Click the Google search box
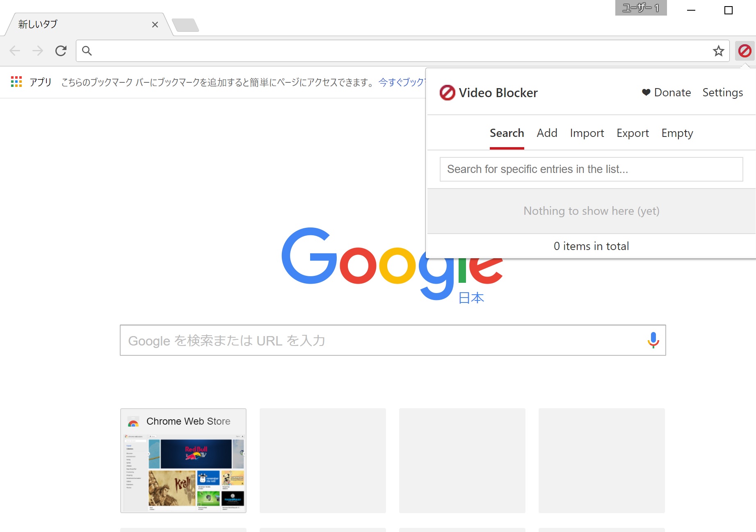Image resolution: width=756 pixels, height=532 pixels. (393, 340)
